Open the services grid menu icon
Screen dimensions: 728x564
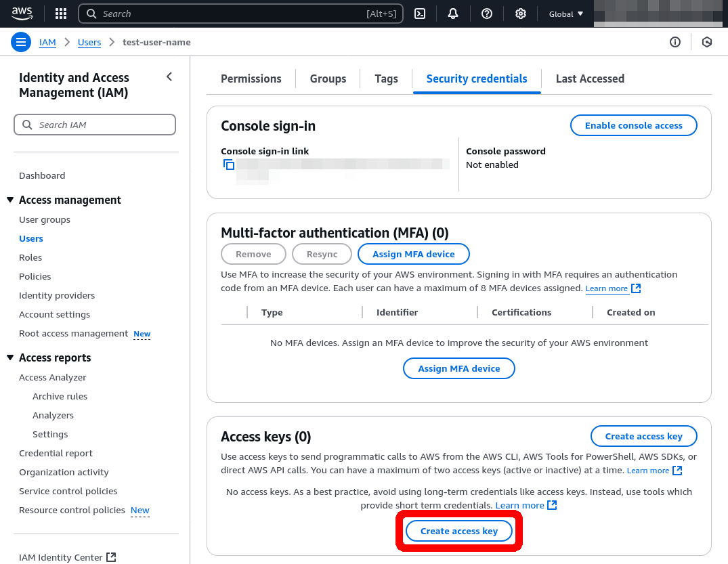click(61, 14)
